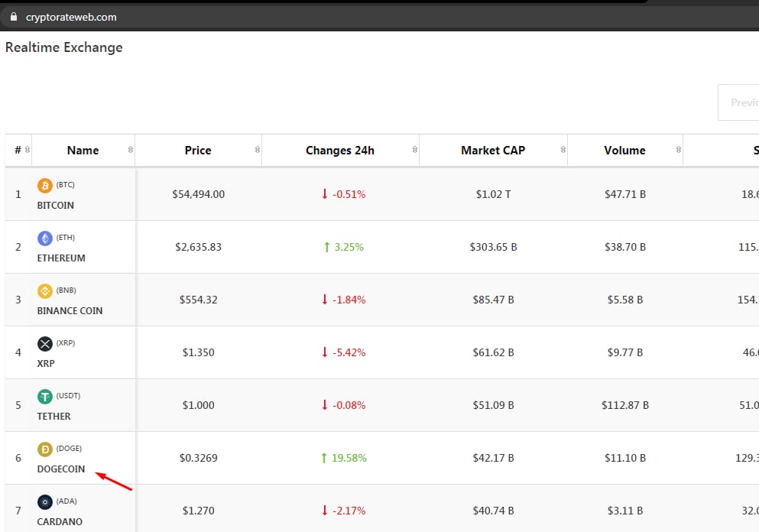Click sort arrows on Name column

pos(130,150)
